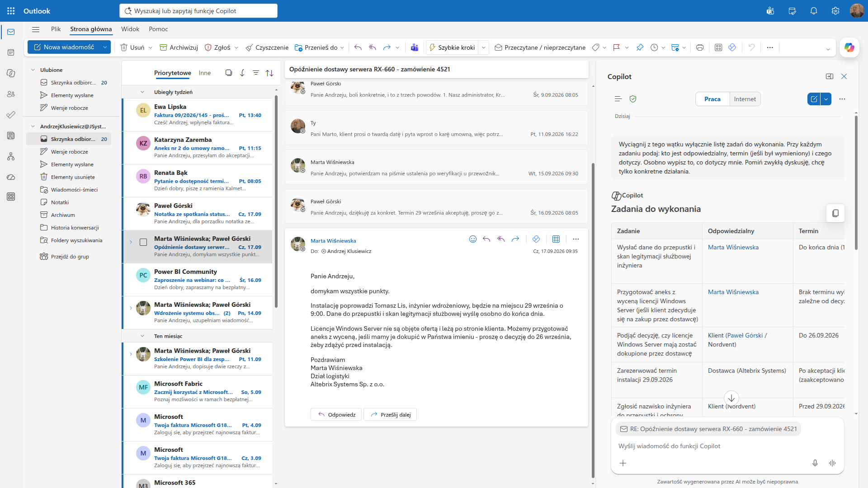The height and width of the screenshot is (488, 868).
Task: Switch Copilot to Internet mode
Action: coord(745,99)
